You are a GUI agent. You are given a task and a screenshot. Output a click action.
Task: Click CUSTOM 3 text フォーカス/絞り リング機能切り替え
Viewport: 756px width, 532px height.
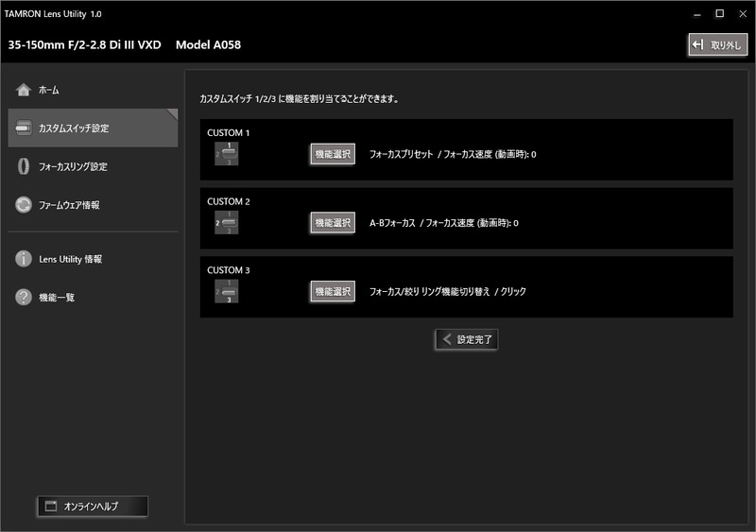430,291
